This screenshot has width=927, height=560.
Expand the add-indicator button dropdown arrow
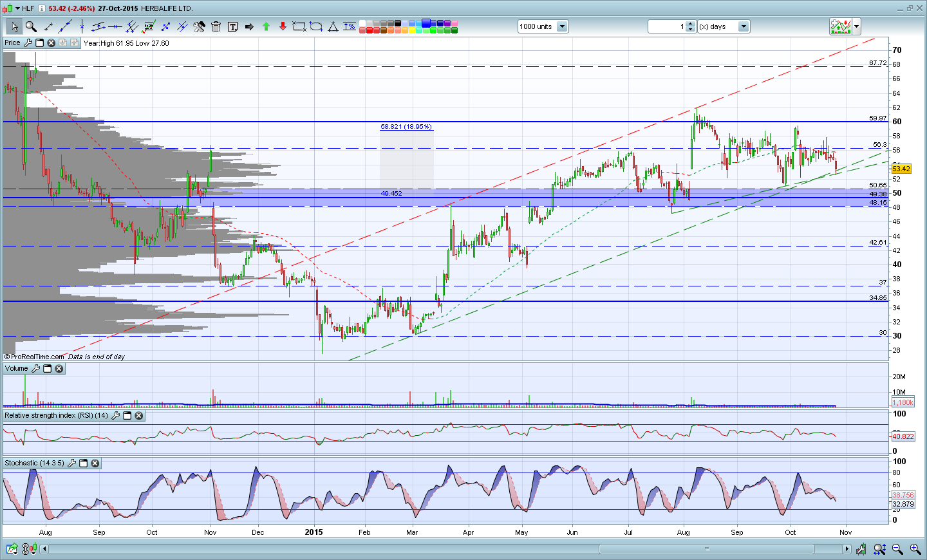[x=856, y=26]
